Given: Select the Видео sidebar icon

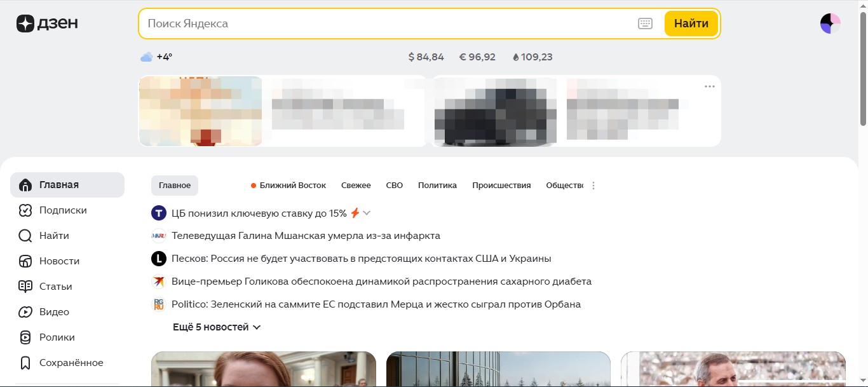Looking at the screenshot, I should 25,311.
